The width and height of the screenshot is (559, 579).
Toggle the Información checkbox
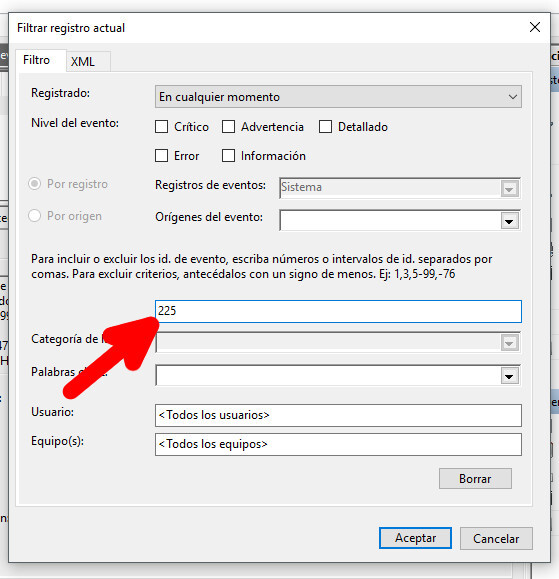[x=228, y=156]
